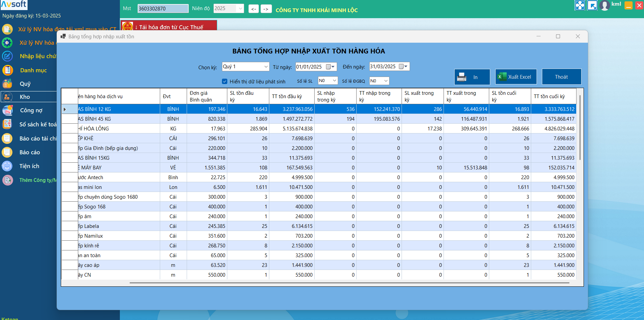Click the kml user avatar icon
Viewport: 644px width, 320px height.
coord(604,5)
